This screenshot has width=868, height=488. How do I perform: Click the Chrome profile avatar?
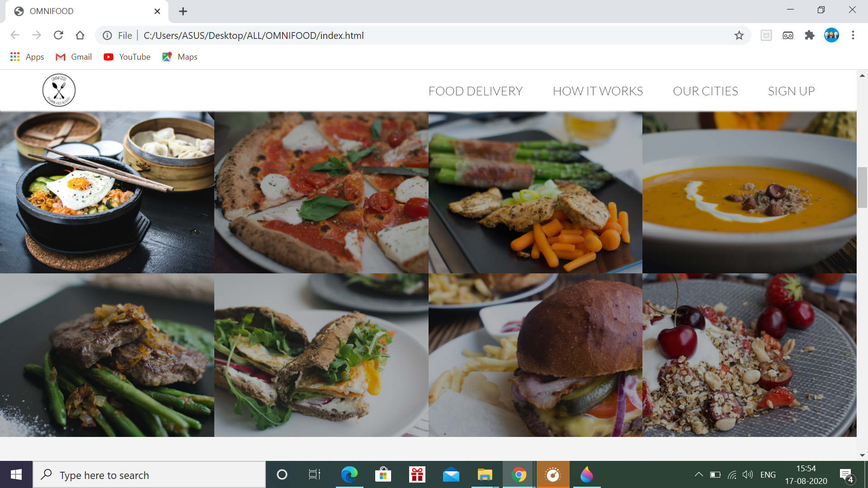pos(832,35)
